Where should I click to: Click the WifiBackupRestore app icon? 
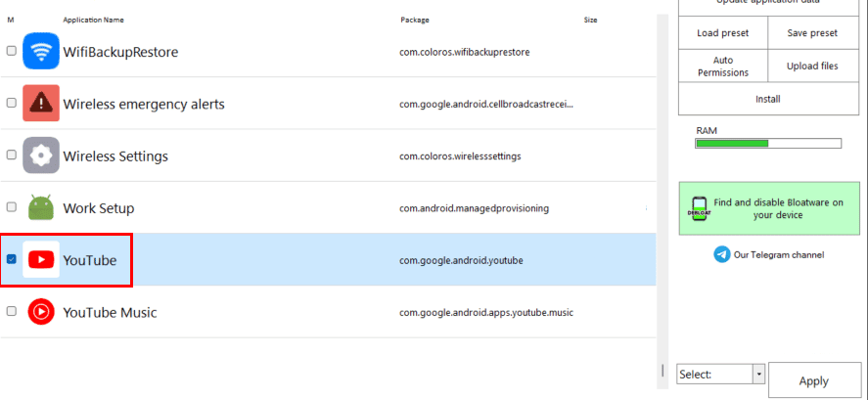pos(41,51)
